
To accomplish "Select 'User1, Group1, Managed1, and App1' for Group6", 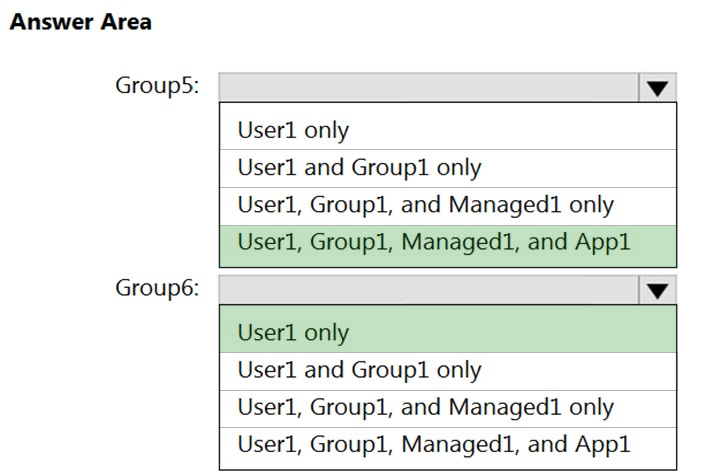I will click(447, 444).
